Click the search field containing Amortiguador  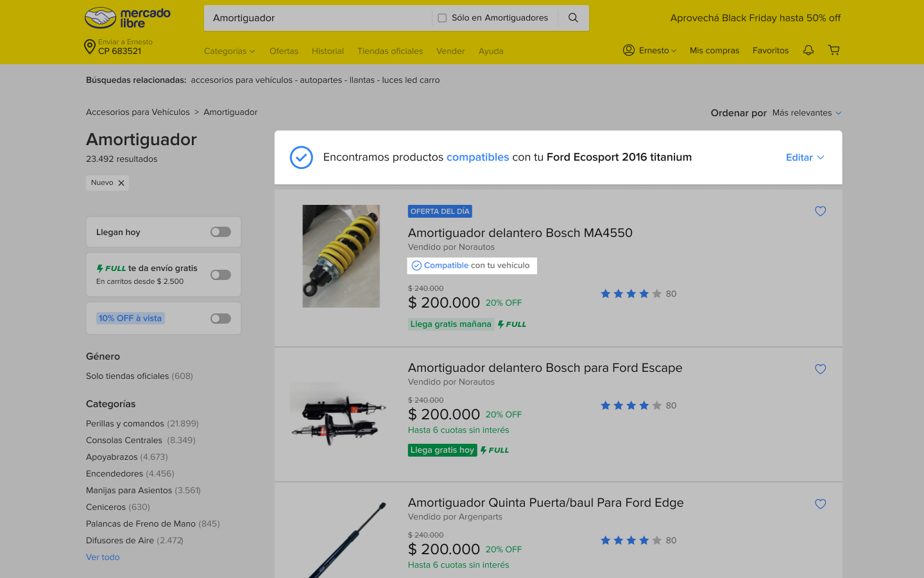(318, 18)
